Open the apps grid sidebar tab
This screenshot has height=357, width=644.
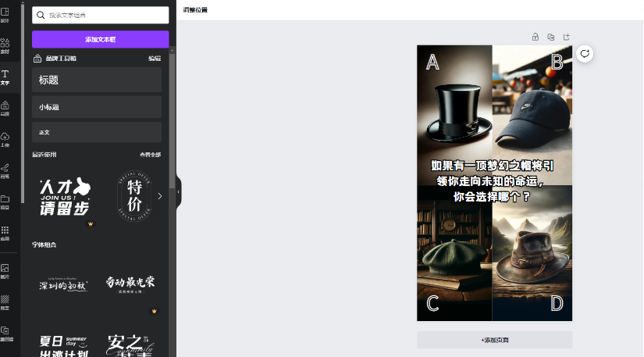tap(5, 233)
